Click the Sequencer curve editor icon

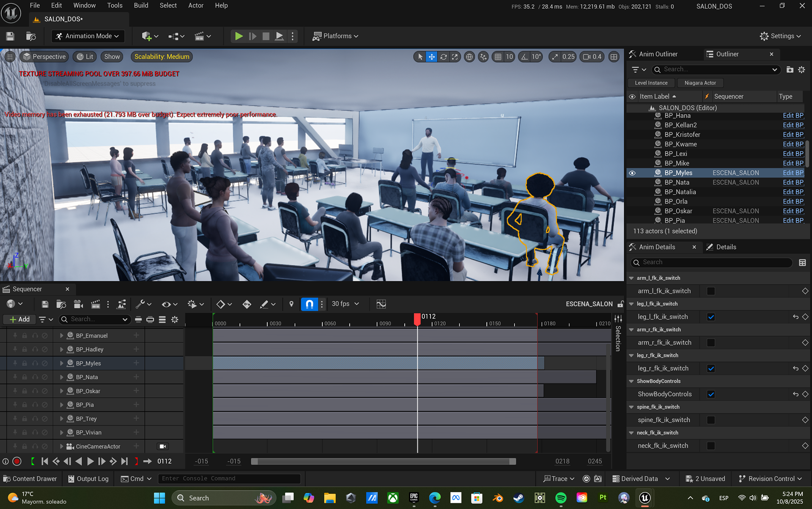pyautogui.click(x=381, y=304)
